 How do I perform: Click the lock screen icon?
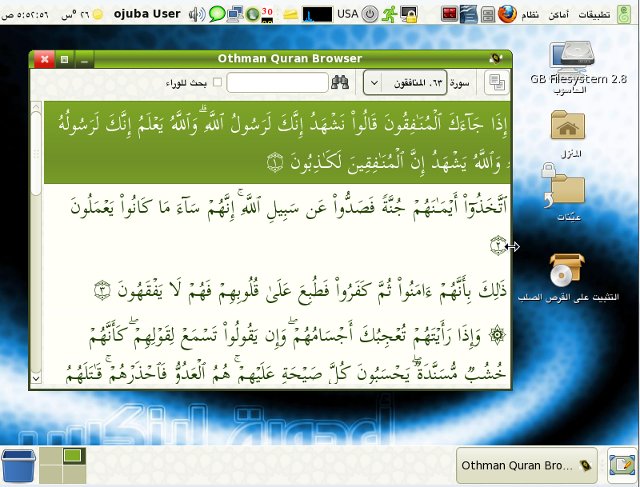409,14
